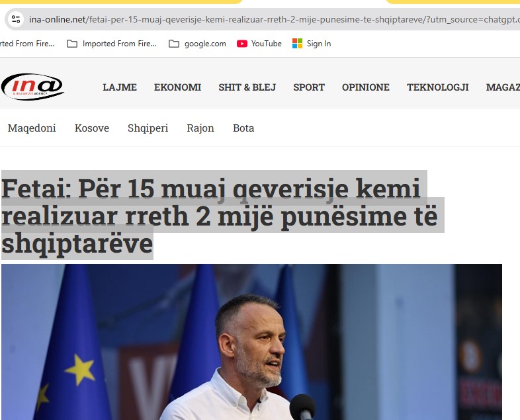Click the article photo of the speaker
The height and width of the screenshot is (420, 520).
251,342
